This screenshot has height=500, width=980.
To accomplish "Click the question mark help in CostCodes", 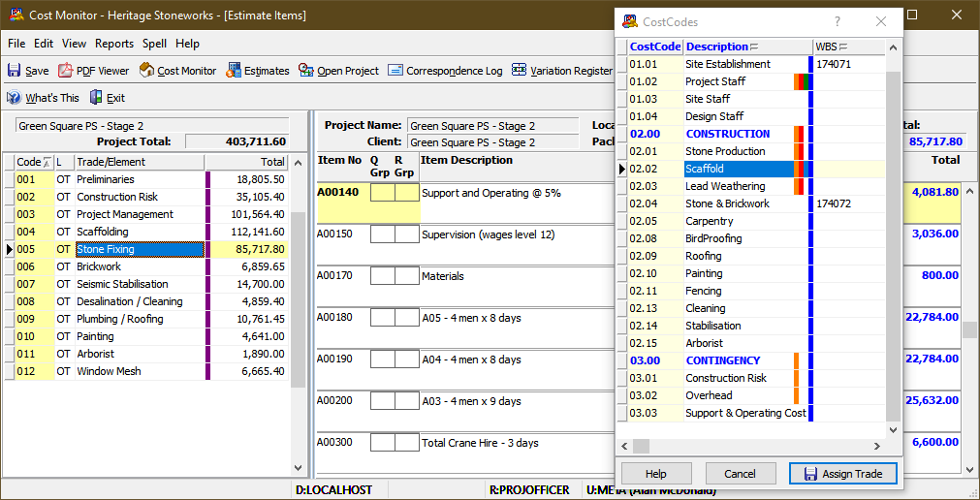I will (838, 22).
